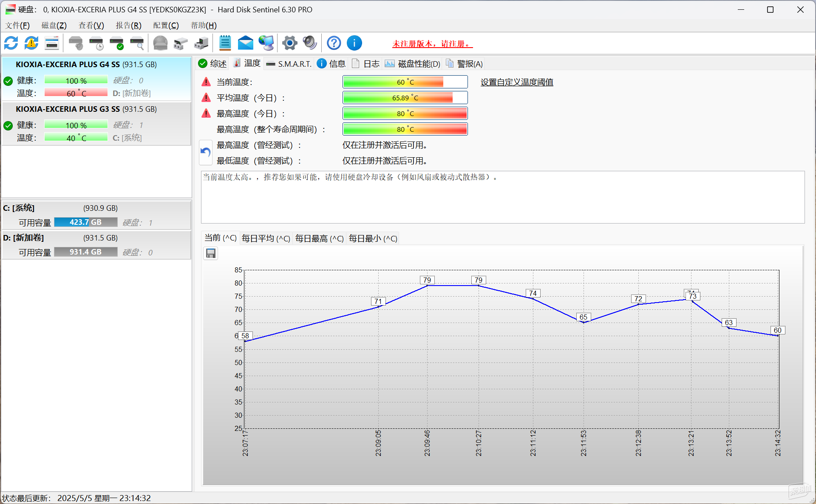Screen dimensions: 816x504
Task: Click the disk with magnifier icon
Action: click(137, 43)
